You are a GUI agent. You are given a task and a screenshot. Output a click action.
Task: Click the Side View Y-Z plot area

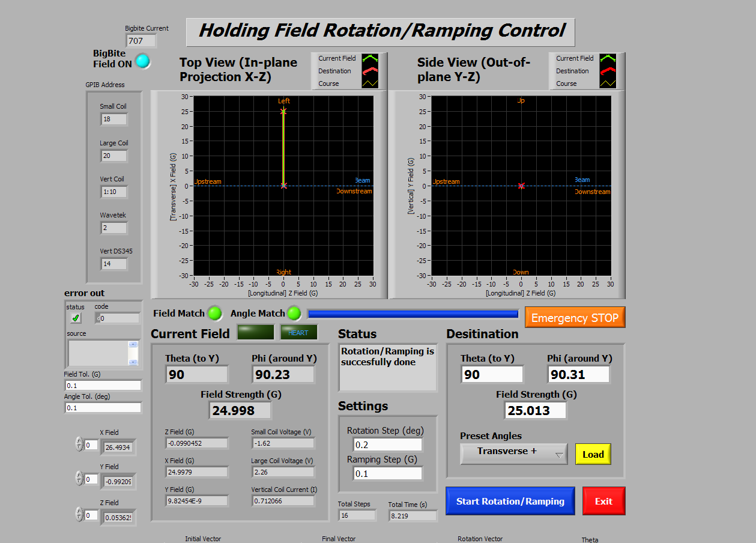pos(521,186)
